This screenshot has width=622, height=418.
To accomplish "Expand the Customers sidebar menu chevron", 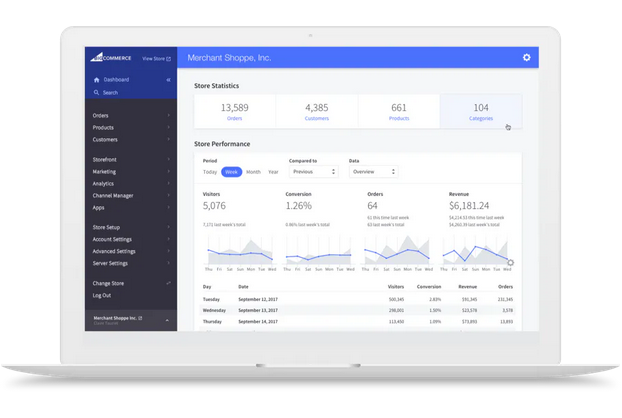I will coord(169,139).
